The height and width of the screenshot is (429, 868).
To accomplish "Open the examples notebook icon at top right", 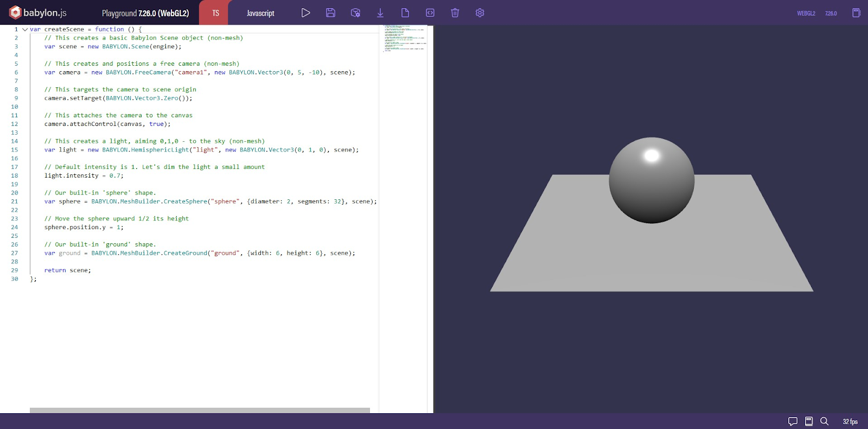I will pyautogui.click(x=857, y=12).
